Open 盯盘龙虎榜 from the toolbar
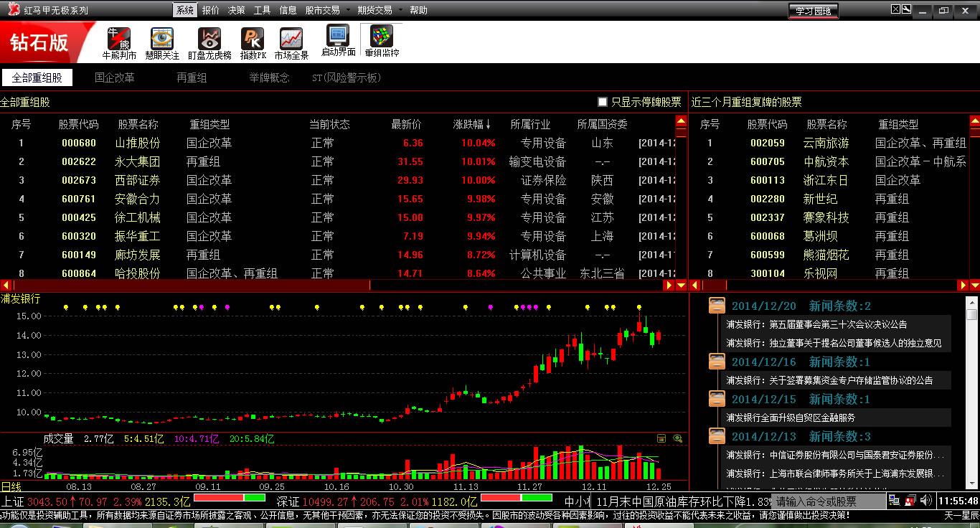Viewport: 980px width, 528px height. [209, 43]
